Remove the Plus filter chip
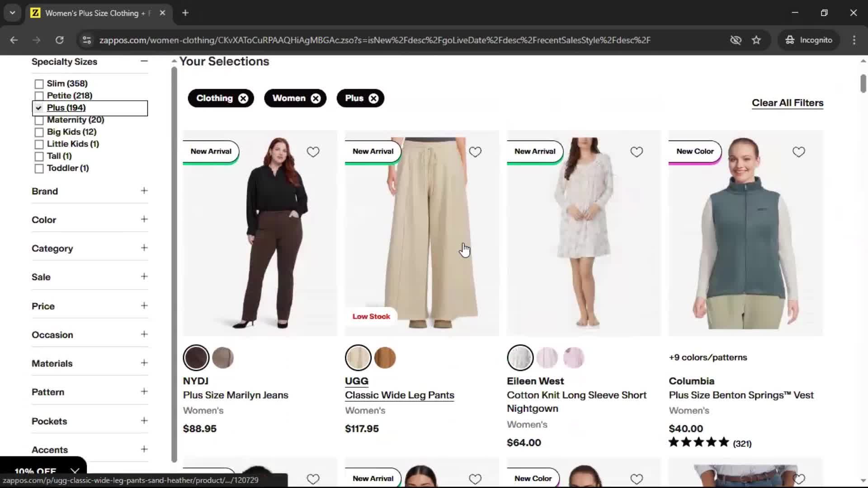Viewport: 868px width, 488px height. tap(373, 99)
